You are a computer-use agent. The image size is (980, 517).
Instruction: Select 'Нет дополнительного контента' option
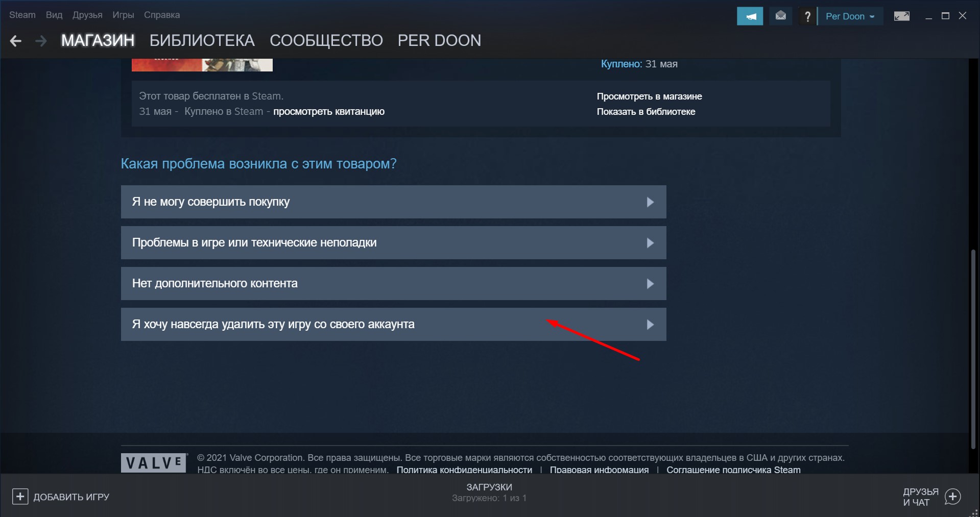coord(393,283)
